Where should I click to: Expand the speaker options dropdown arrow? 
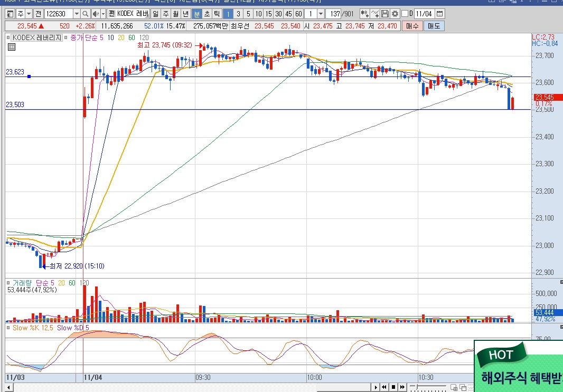[x=103, y=14]
